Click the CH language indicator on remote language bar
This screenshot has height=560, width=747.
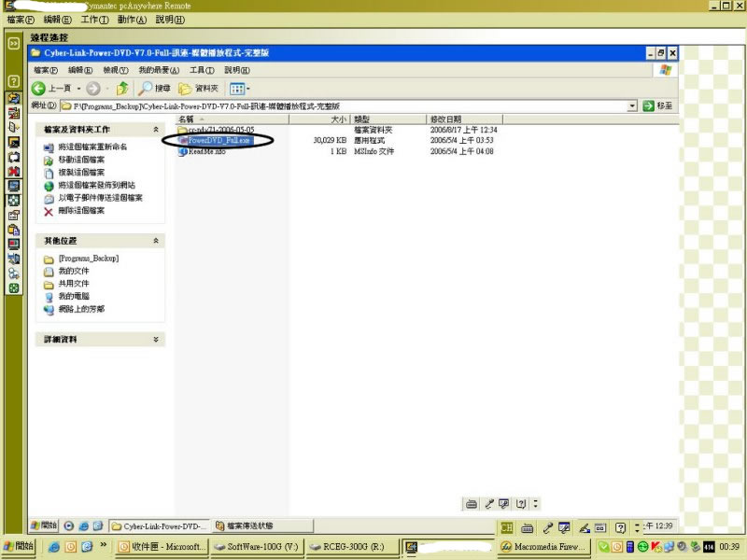pyautogui.click(x=507, y=527)
